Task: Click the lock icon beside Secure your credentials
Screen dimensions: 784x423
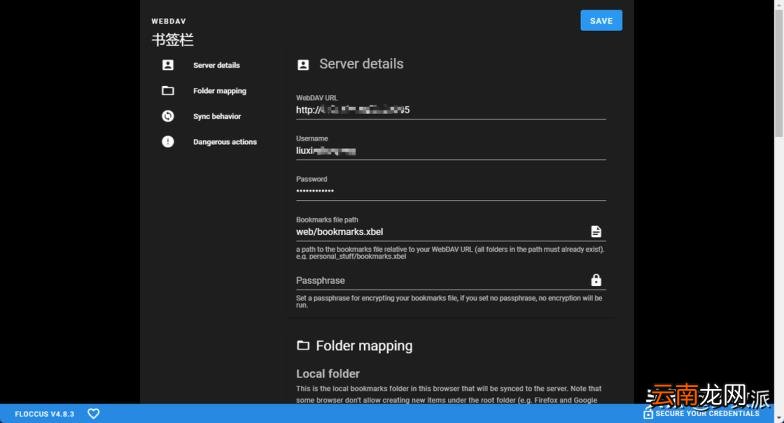Action: point(648,414)
